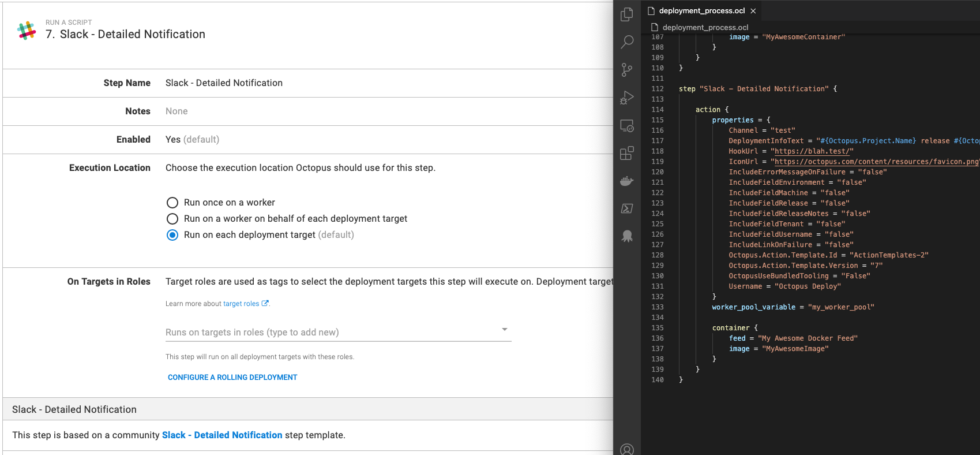Click the step title '7. Slack - Detailed Notification'
This screenshot has height=455, width=980.
125,34
